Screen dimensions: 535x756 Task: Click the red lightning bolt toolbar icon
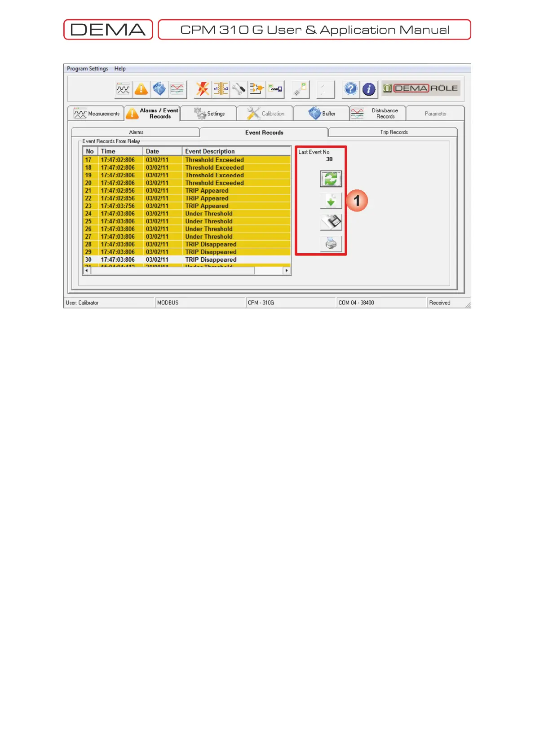pyautogui.click(x=203, y=89)
